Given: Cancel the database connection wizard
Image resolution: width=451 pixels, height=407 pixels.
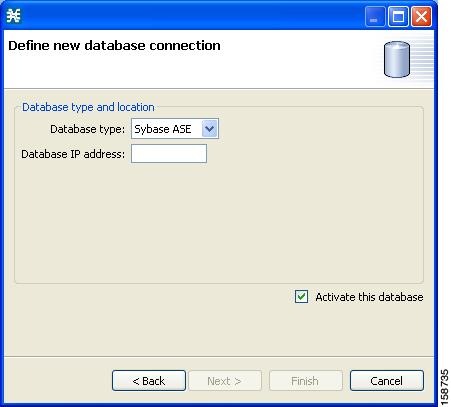Looking at the screenshot, I should [x=387, y=380].
